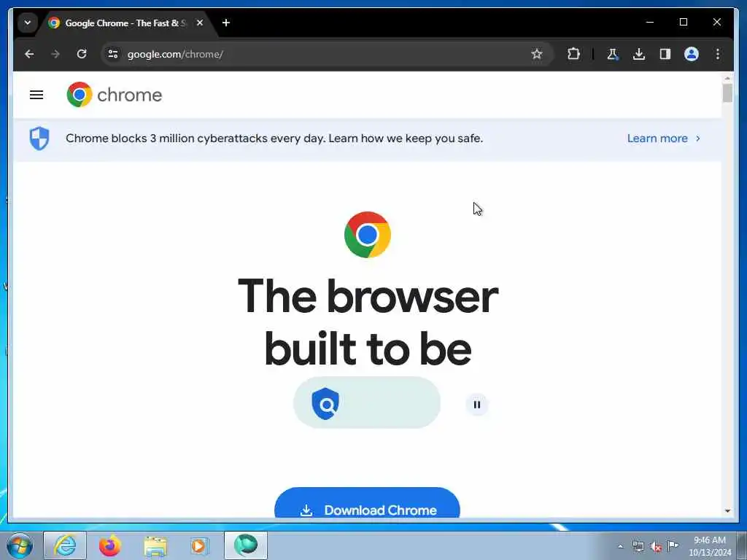
Task: Click the scrollbar up arrow
Action: 727,78
